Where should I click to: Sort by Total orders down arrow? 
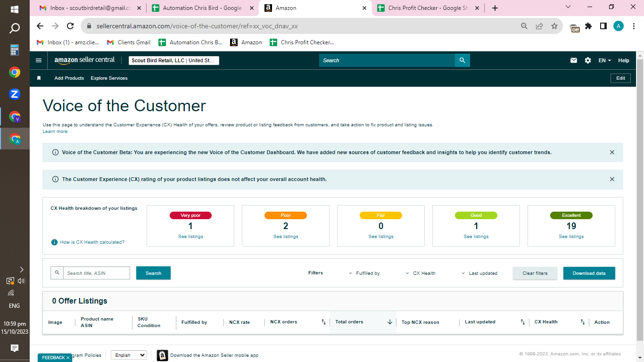pyautogui.click(x=390, y=322)
